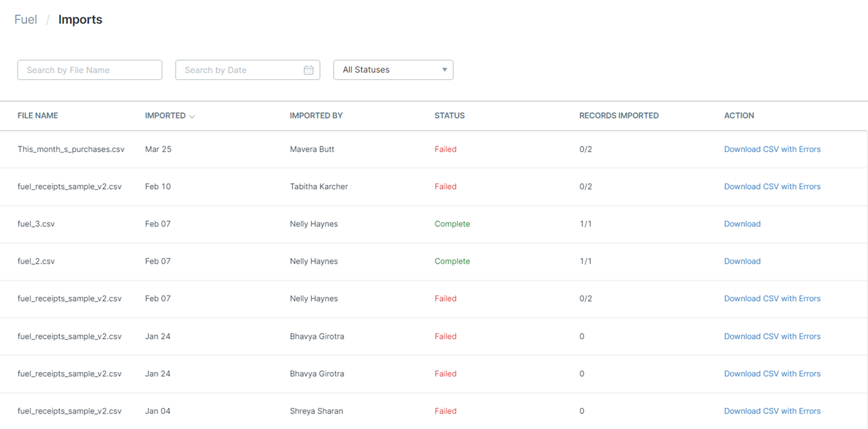Download error CSV for Nelly Haynes' failed import

coord(772,298)
